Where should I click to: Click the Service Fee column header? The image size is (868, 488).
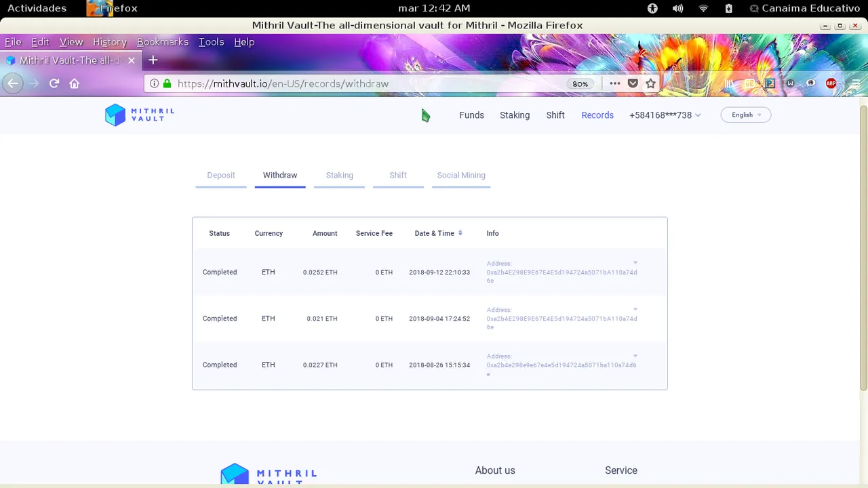(374, 233)
